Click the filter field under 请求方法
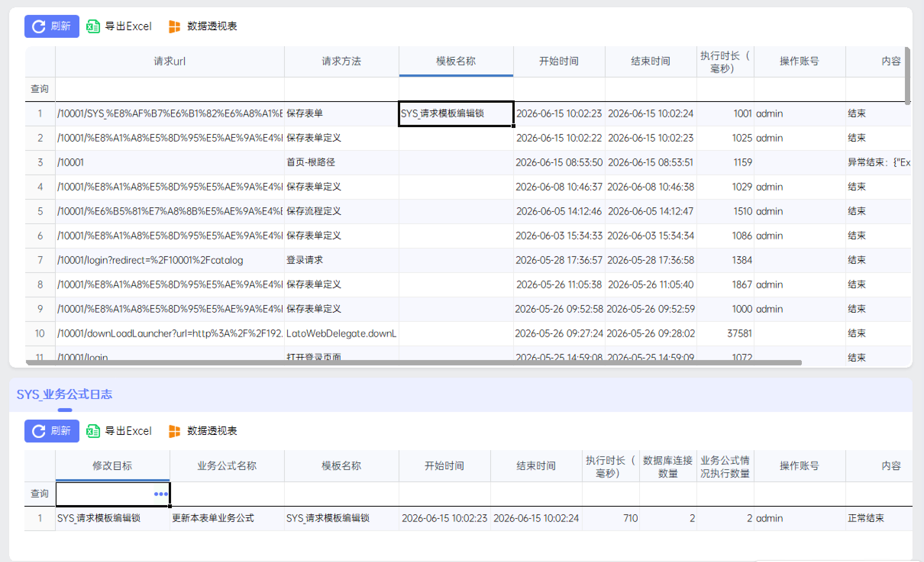The image size is (924, 562). 342,89
